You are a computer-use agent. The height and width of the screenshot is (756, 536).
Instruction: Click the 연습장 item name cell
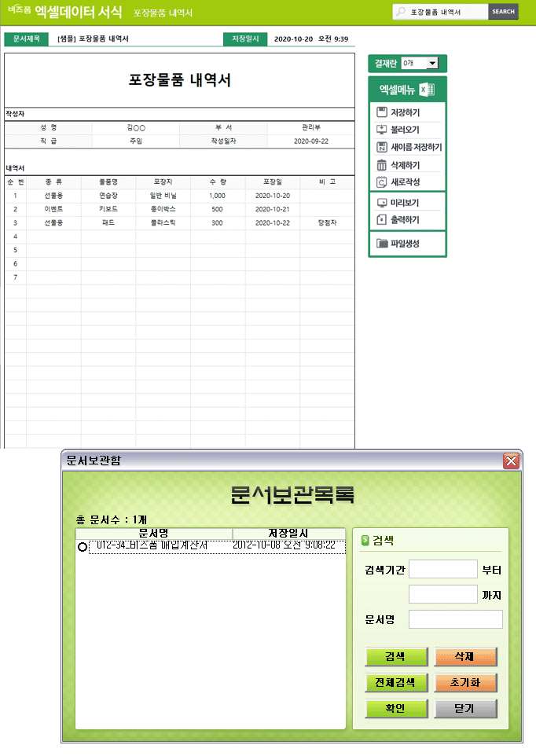tap(108, 196)
